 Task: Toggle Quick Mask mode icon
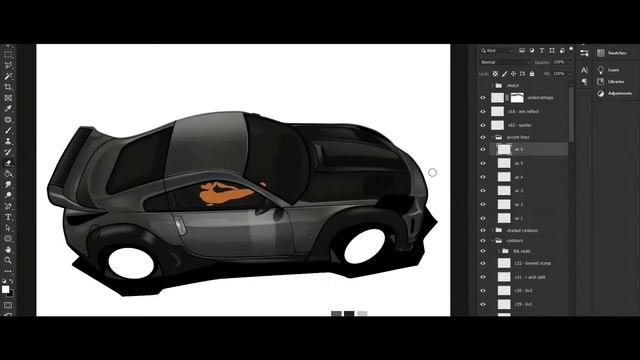click(8, 305)
